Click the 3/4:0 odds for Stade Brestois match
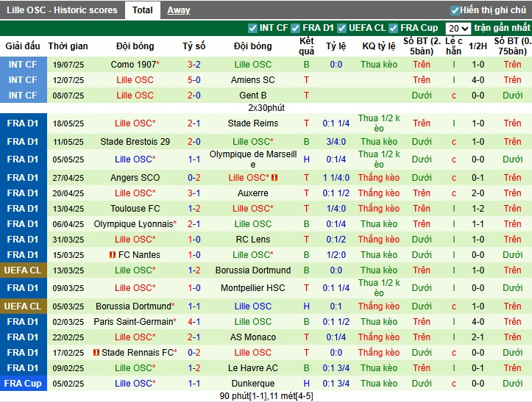The width and height of the screenshot is (532, 402). (x=336, y=141)
